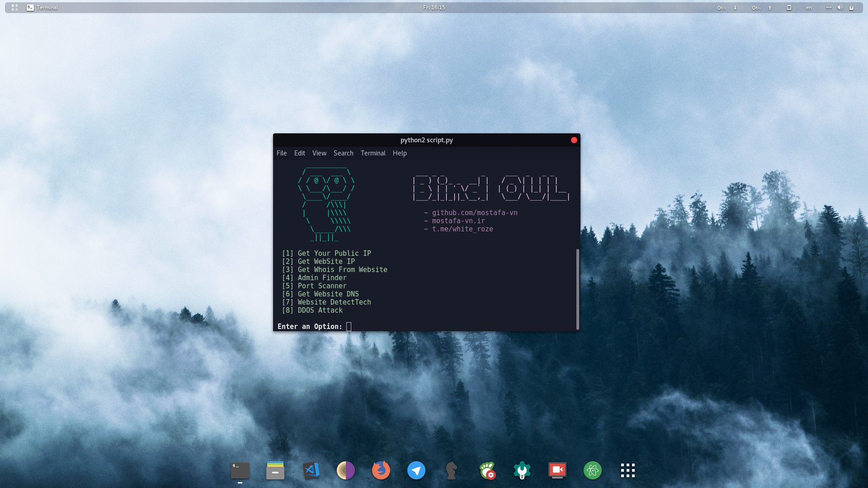The width and height of the screenshot is (868, 488).
Task: Launch the file manager from the dock
Action: [x=275, y=470]
